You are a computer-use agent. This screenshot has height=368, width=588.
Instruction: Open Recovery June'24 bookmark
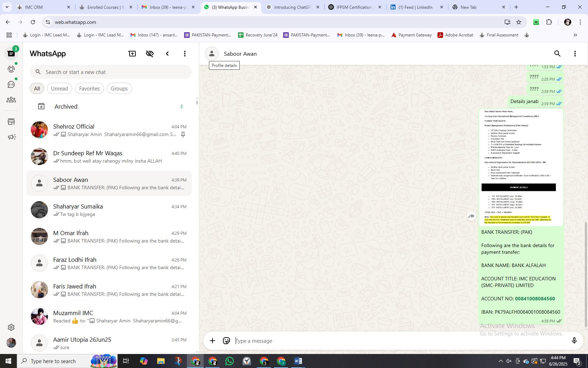click(258, 35)
